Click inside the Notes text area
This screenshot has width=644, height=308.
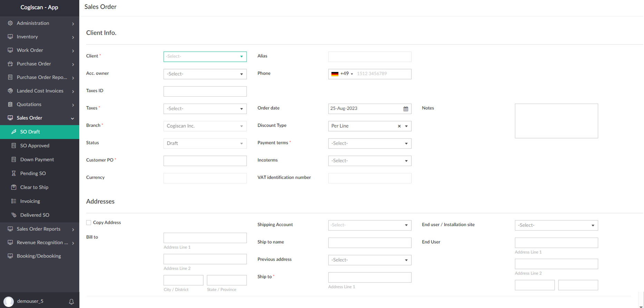(x=556, y=121)
